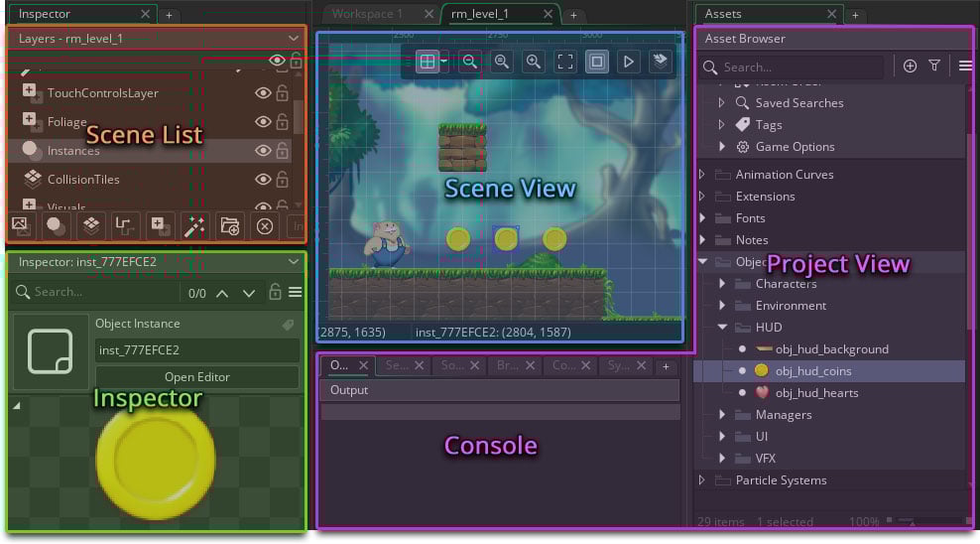Click the fit to window icon
Screen dimensions: 980x544
pyautogui.click(x=565, y=62)
